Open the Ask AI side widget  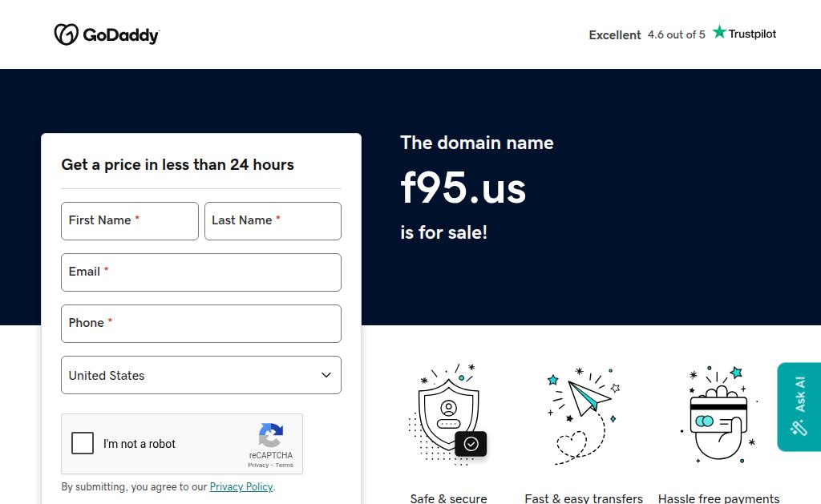[799, 406]
